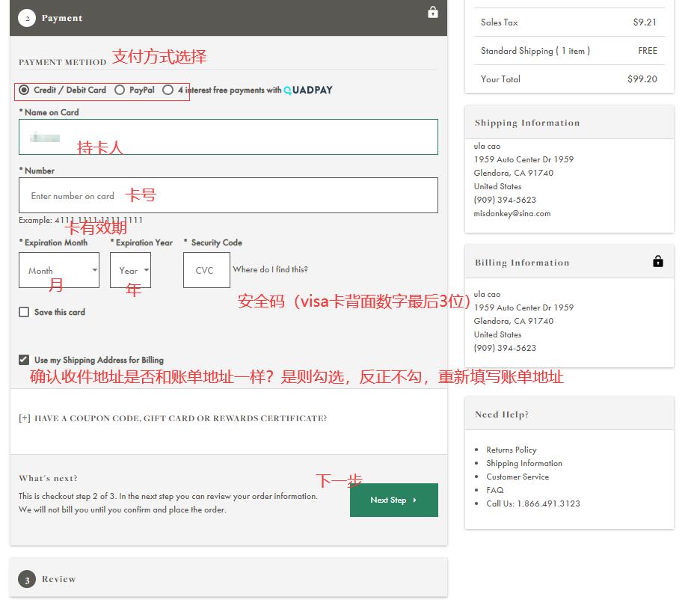Click the Name on Card field
Screen dimensions: 700x600
tap(228, 137)
